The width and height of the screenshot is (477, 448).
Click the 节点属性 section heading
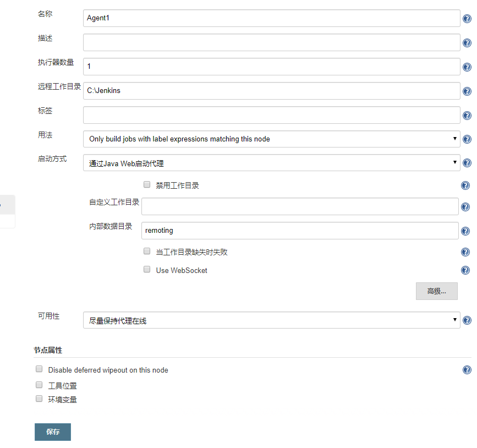[x=48, y=350]
